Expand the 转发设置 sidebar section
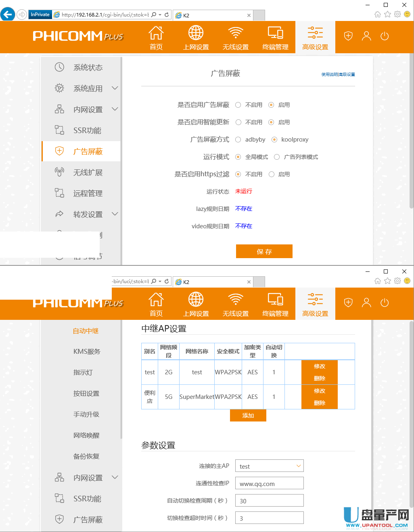414x532 pixels. point(115,214)
